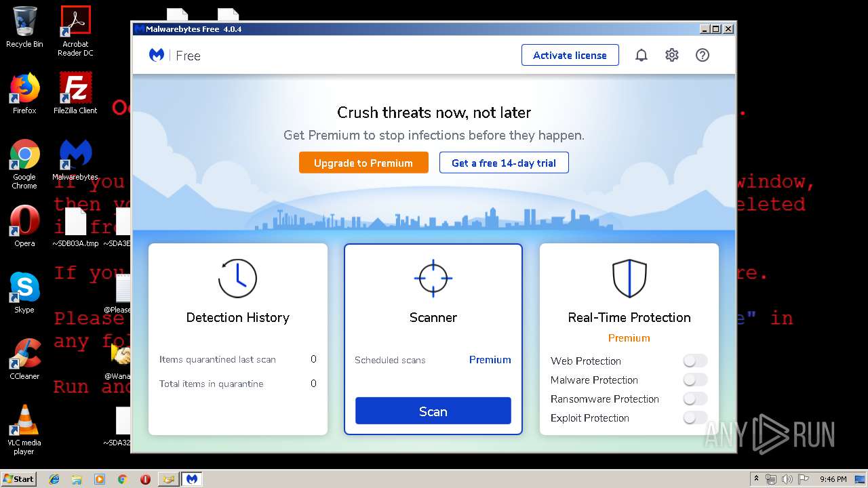Open Firefox desktop shortcut
Viewport: 868px width, 488px height.
point(24,94)
